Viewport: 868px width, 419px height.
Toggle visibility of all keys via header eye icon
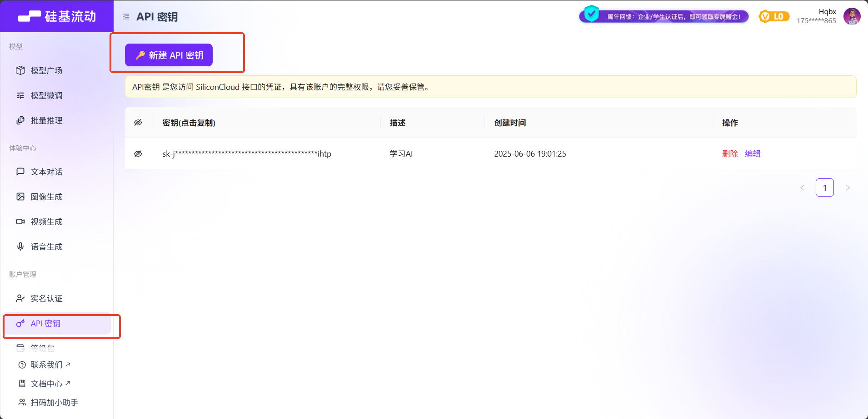pyautogui.click(x=138, y=122)
